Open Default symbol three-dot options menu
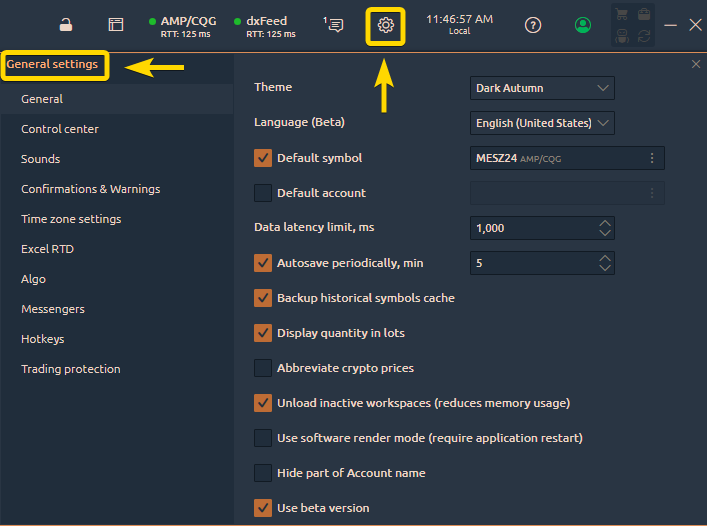The width and height of the screenshot is (707, 526). [x=652, y=158]
